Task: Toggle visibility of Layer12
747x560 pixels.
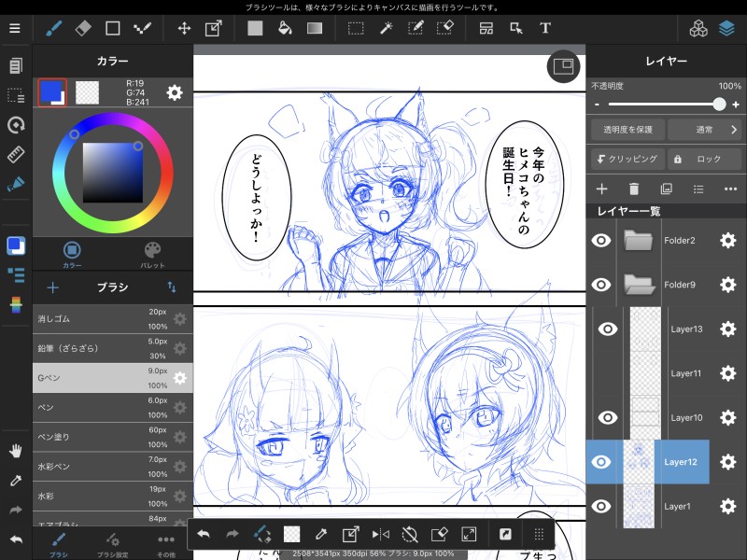Action: pyautogui.click(x=601, y=462)
